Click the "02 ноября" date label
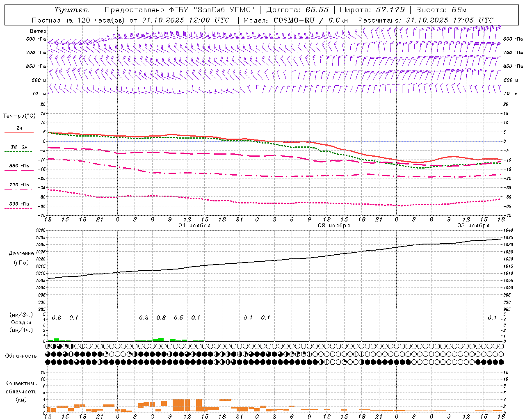This screenshot has width=525, height=420. [334, 226]
